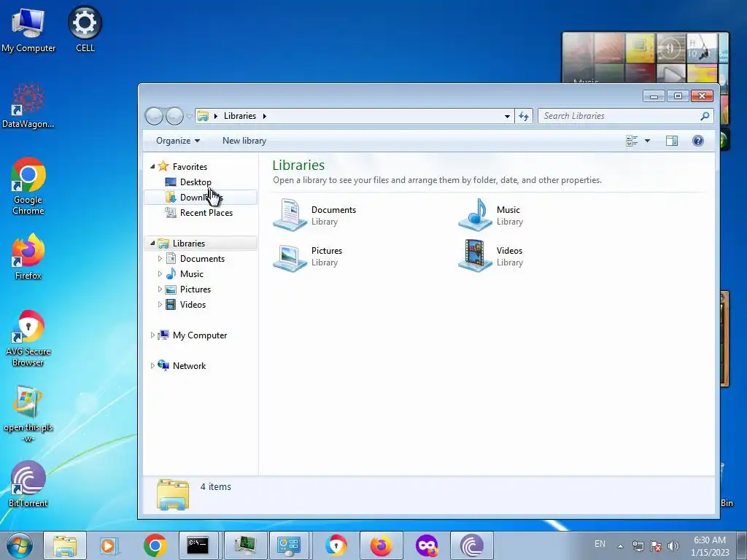The width and height of the screenshot is (747, 560).
Task: Click the back navigation button
Action: [x=154, y=116]
